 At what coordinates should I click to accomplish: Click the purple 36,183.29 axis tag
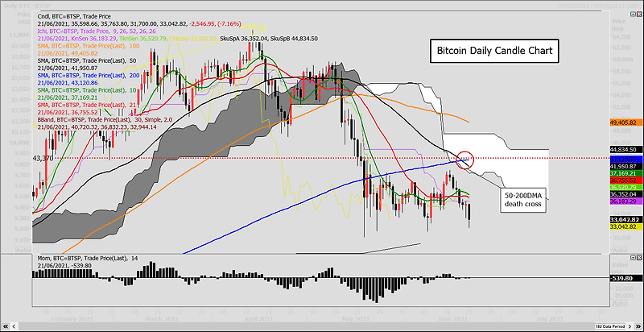(x=626, y=201)
